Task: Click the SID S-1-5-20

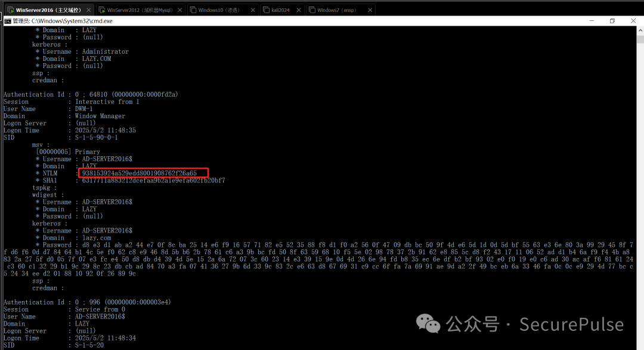Action: (x=89, y=345)
